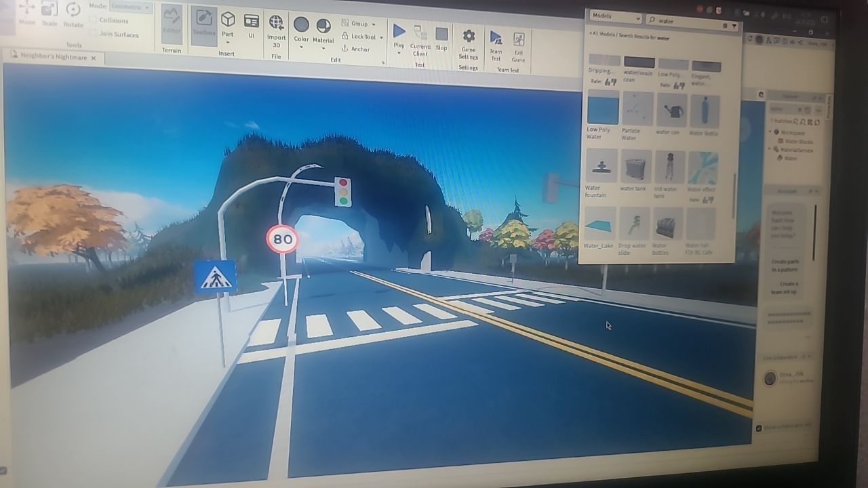This screenshot has width=868, height=488.
Task: Enable the Join Surfaces checkbox
Action: click(x=93, y=33)
